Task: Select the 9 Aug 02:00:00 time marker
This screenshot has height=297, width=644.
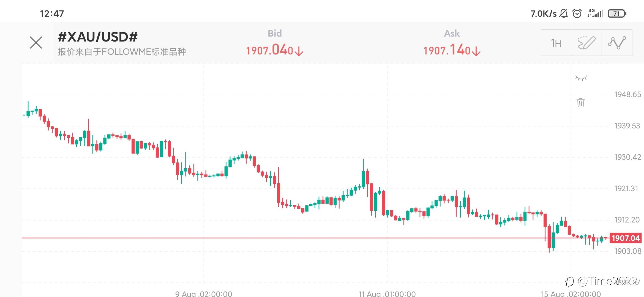Action: click(204, 294)
